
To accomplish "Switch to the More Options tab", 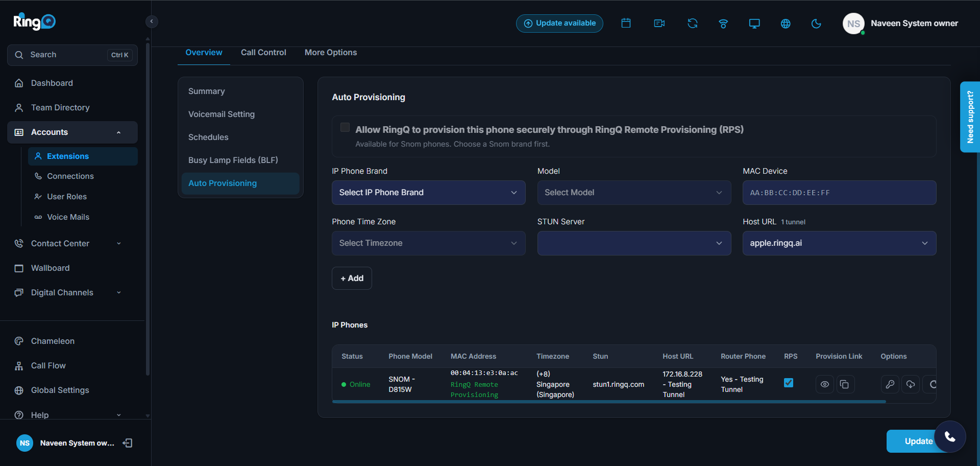I will (x=331, y=53).
